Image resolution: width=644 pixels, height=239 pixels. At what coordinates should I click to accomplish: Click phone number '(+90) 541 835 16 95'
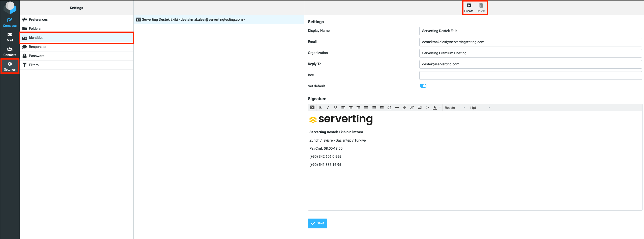(x=325, y=165)
